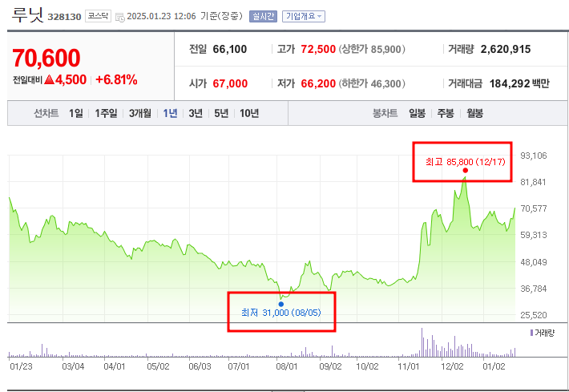Click the 시가 value 67,000

230,83
